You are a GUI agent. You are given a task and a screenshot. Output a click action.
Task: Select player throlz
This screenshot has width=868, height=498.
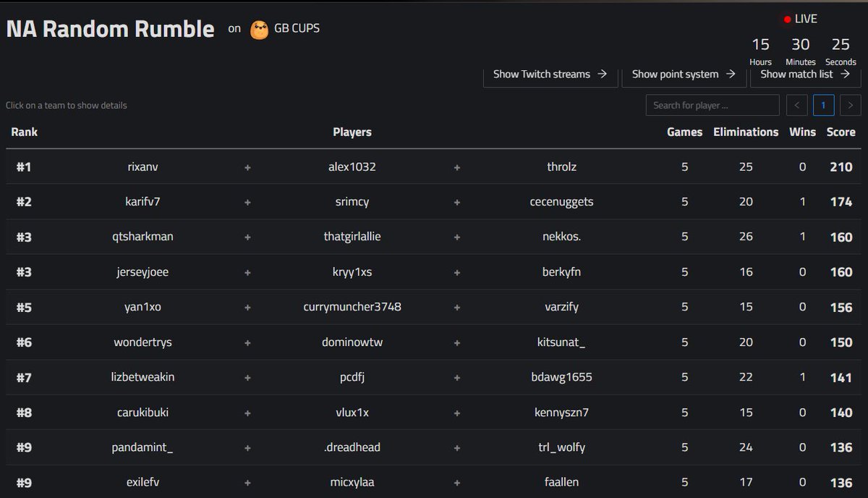click(x=562, y=167)
